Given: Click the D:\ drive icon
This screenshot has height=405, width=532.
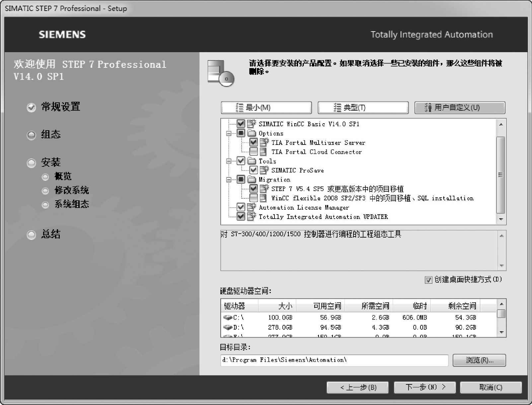Looking at the screenshot, I should pyautogui.click(x=228, y=327).
